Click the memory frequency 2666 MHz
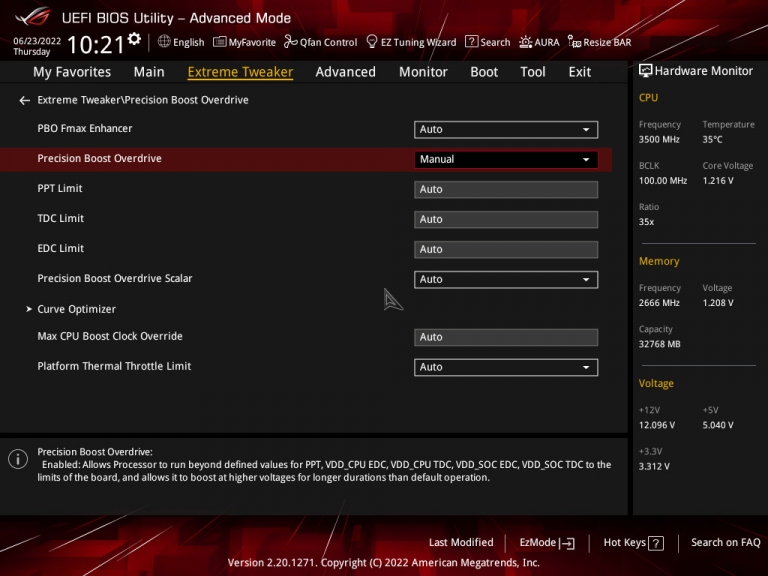This screenshot has width=768, height=576. [659, 303]
